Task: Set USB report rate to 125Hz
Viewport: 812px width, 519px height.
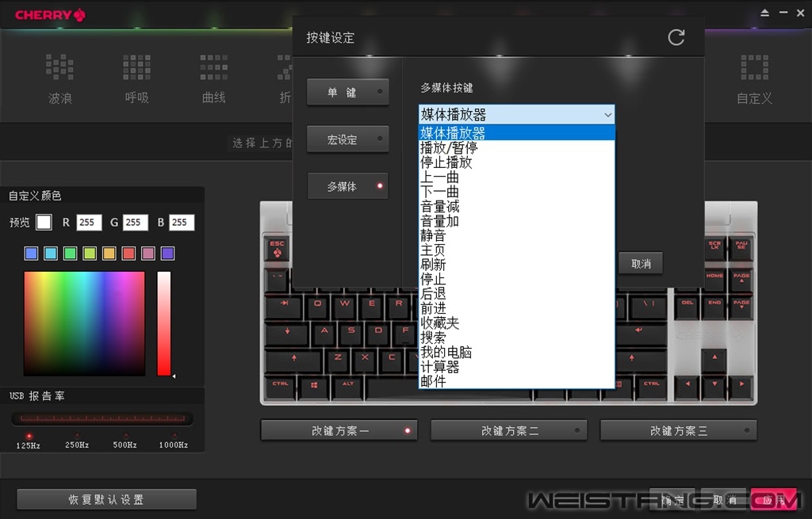Action: (x=29, y=437)
